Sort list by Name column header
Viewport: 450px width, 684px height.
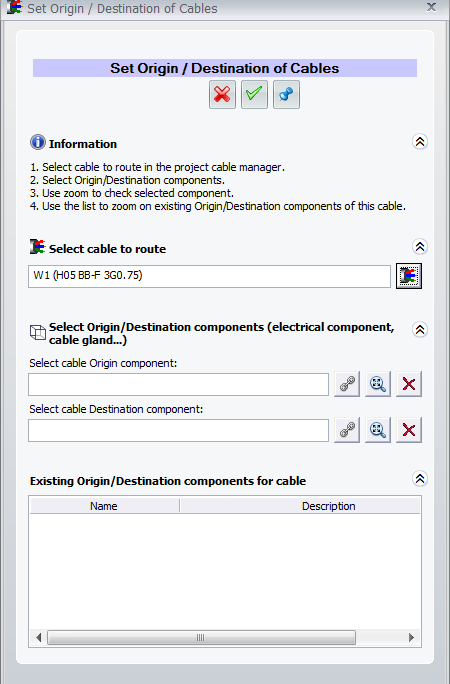pyautogui.click(x=104, y=506)
